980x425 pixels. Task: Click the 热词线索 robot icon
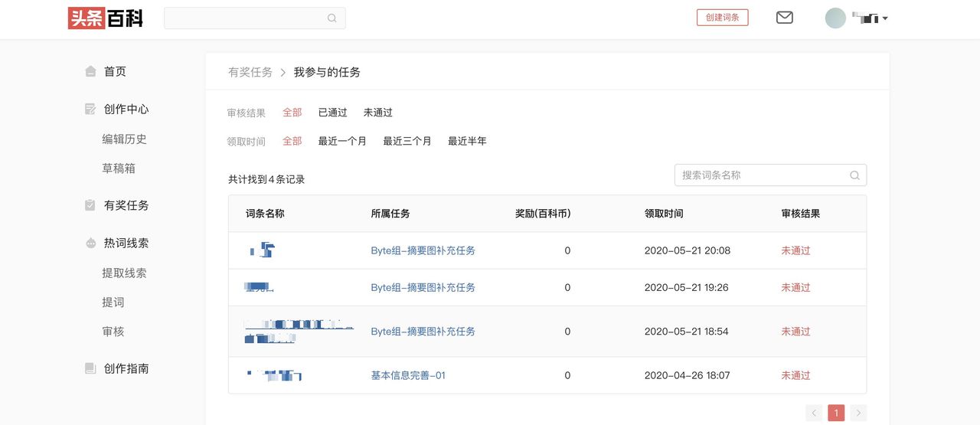point(90,243)
